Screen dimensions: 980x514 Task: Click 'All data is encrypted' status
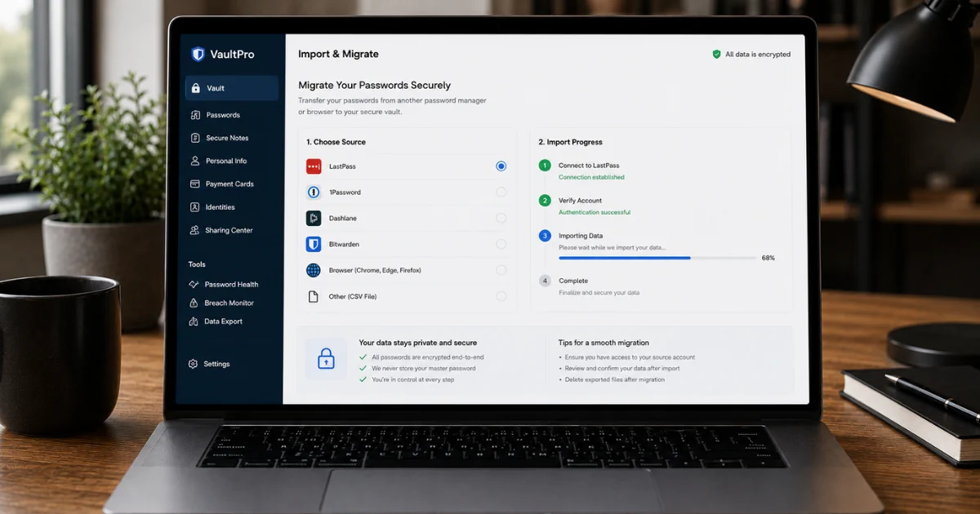758,55
